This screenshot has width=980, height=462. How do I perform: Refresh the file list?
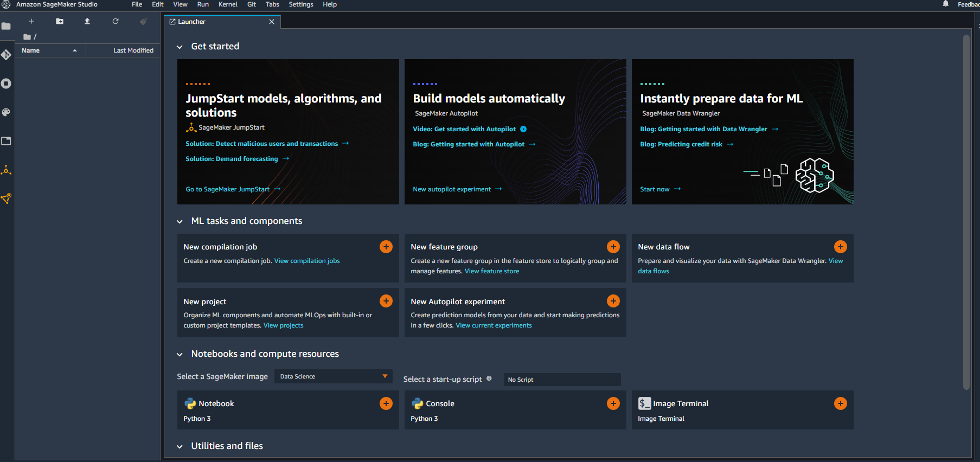pos(116,21)
